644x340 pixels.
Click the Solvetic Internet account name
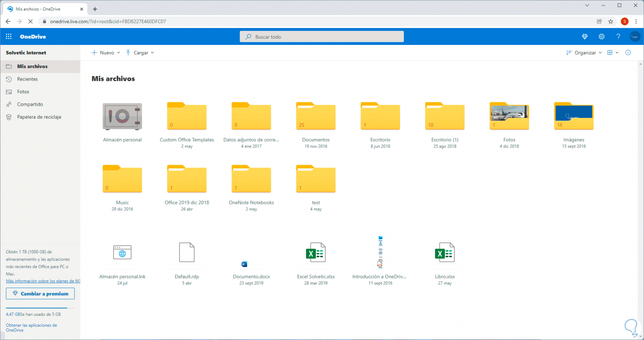[x=26, y=53]
